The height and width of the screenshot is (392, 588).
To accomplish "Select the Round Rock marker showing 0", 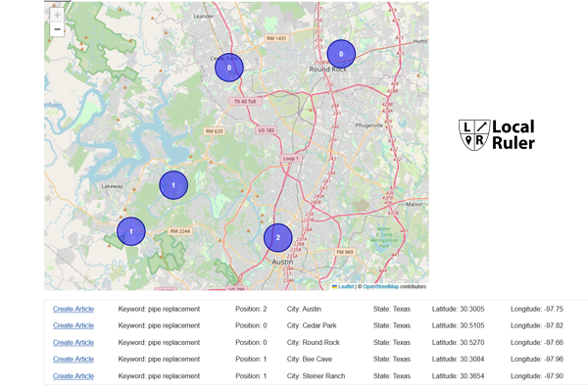I will (341, 54).
